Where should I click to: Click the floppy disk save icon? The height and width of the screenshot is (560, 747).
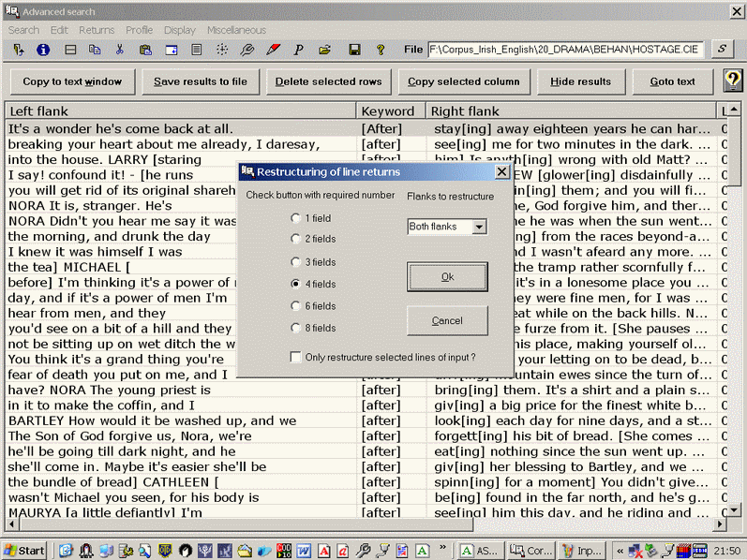[354, 50]
